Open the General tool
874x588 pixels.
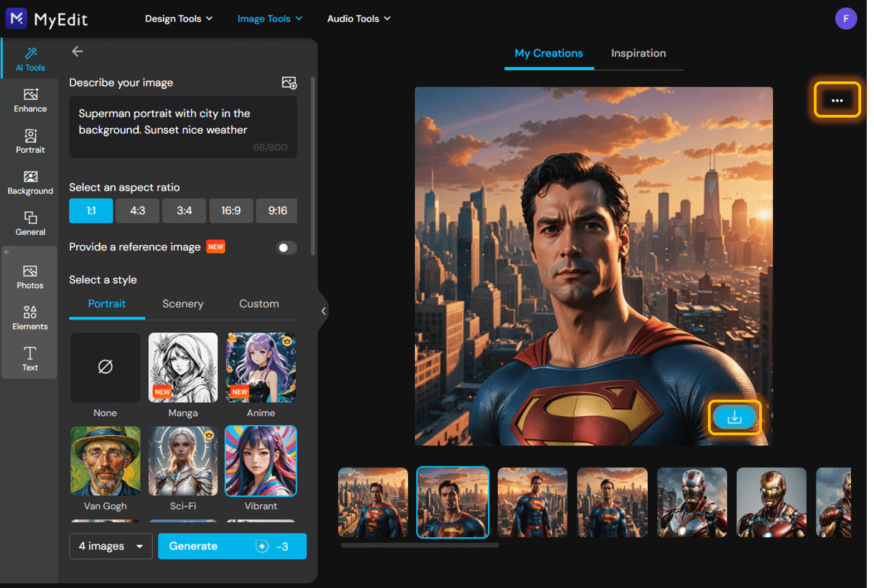(30, 223)
